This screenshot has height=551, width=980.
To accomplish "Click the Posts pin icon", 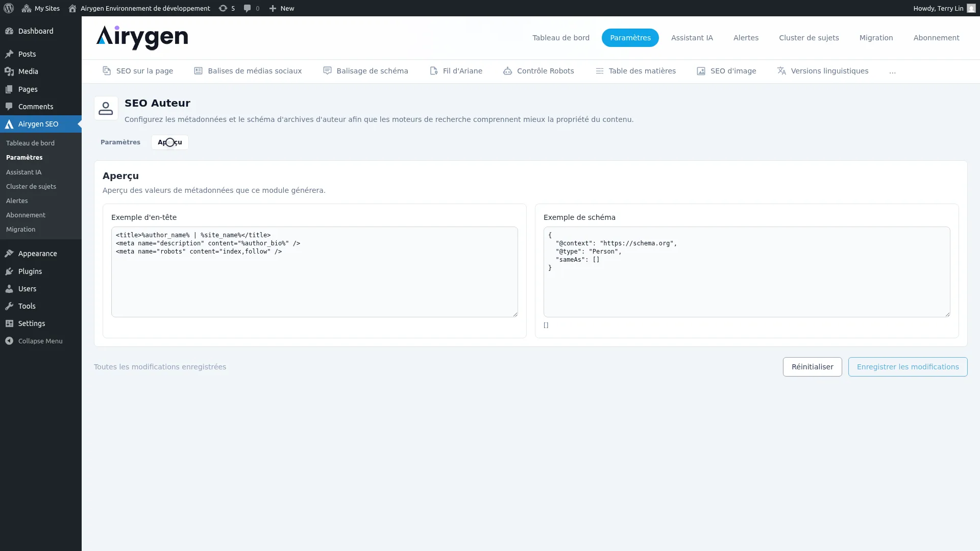I will [x=9, y=54].
